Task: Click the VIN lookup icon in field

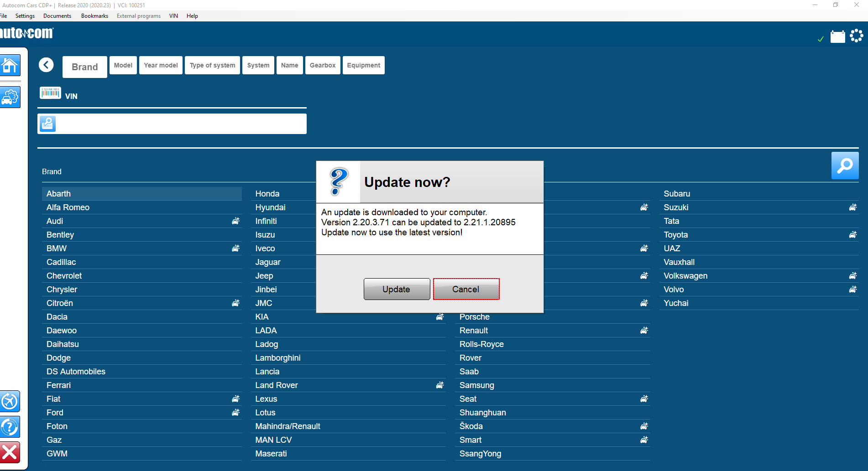Action: [48, 124]
